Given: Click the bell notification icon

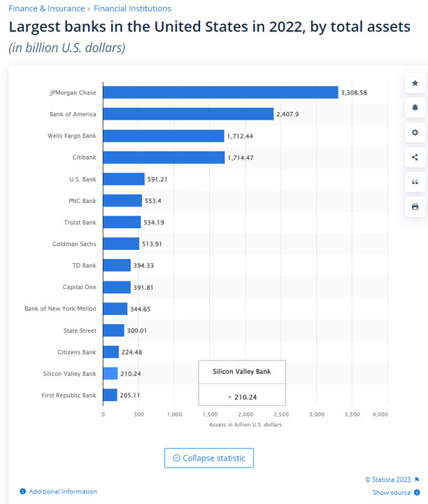Looking at the screenshot, I should [x=415, y=108].
